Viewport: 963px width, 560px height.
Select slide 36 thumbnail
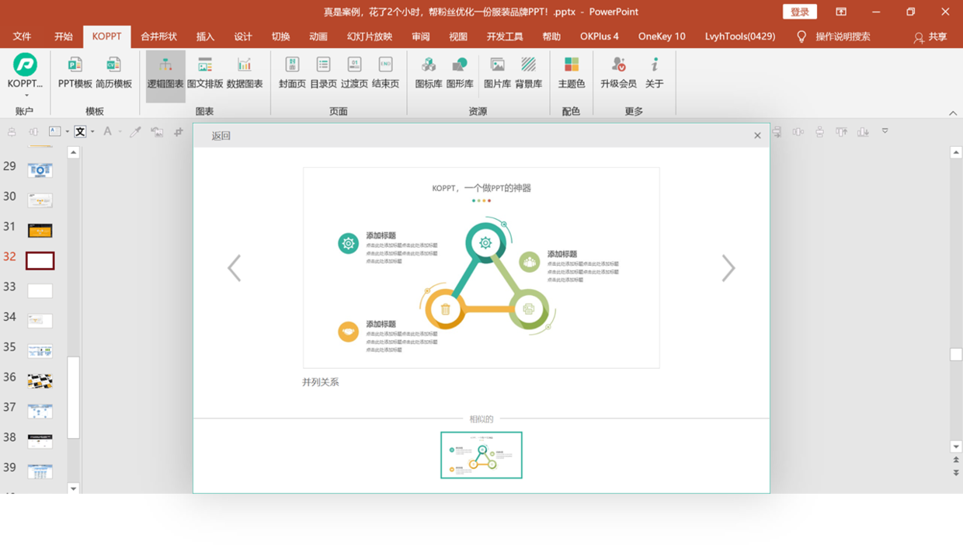click(40, 381)
